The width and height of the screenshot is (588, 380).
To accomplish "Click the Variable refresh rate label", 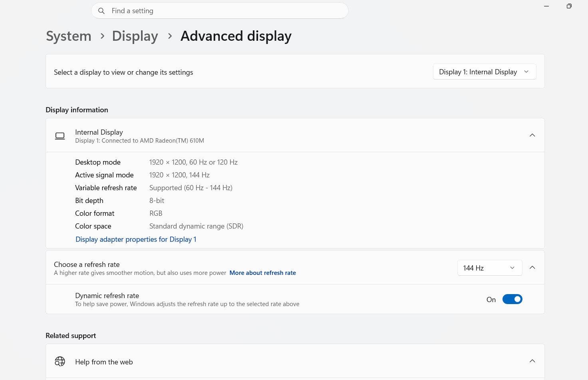I will (106, 188).
